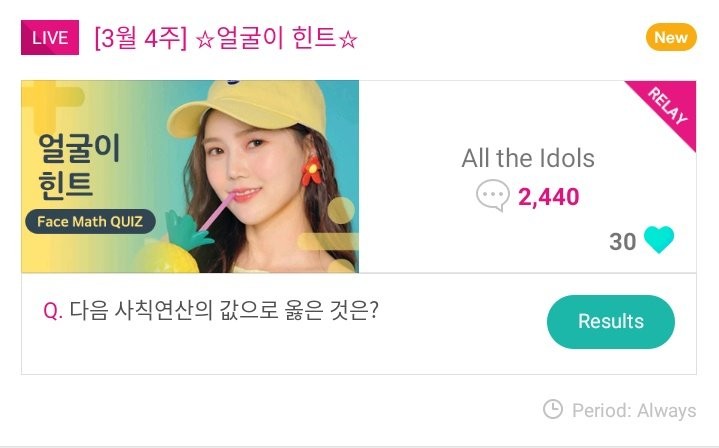This screenshot has width=719, height=448.
Task: Click the 얼굴이 힌트 banner heading text
Action: tap(78, 164)
